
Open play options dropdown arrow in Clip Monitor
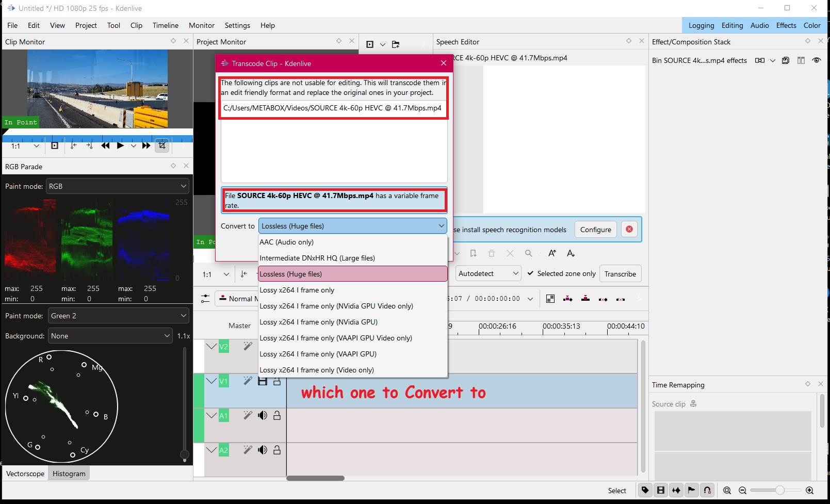click(134, 146)
